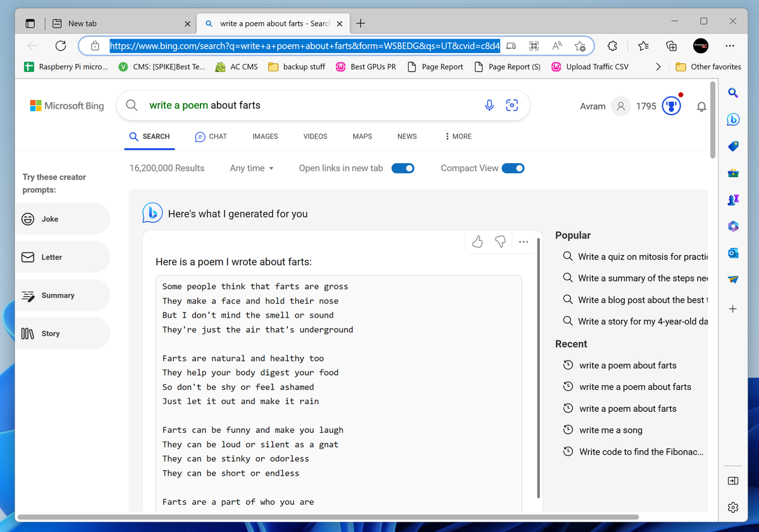
Task: Expand hidden bookmarks with the chevron
Action: tap(658, 66)
